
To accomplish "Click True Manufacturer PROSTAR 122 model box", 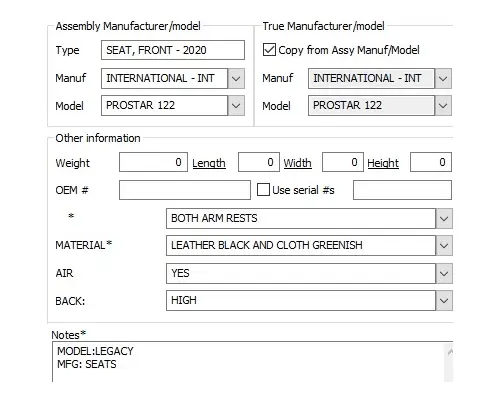I will click(x=371, y=106).
